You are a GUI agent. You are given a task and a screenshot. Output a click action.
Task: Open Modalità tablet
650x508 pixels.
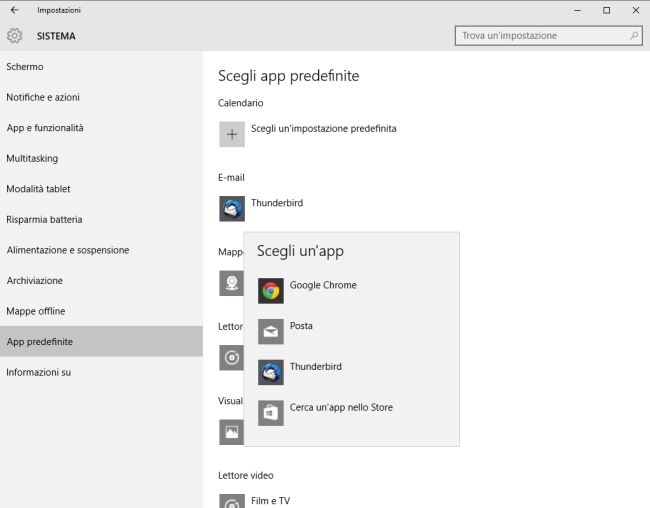(101, 189)
